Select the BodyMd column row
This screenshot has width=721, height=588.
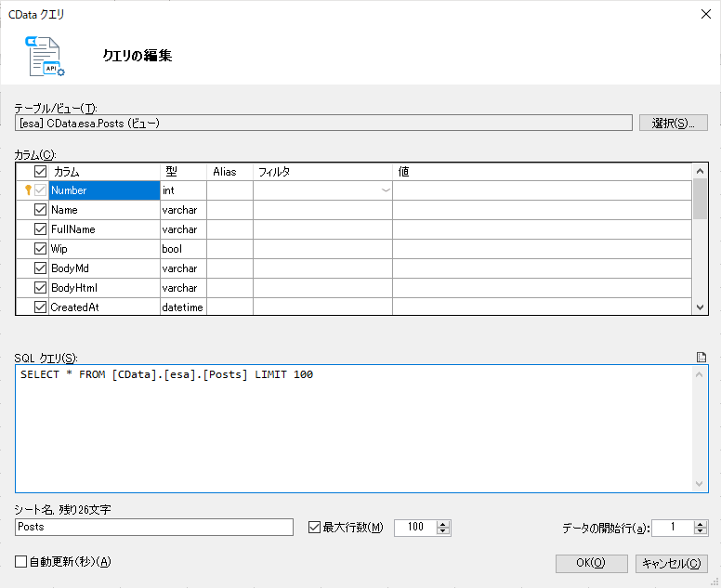[354, 268]
